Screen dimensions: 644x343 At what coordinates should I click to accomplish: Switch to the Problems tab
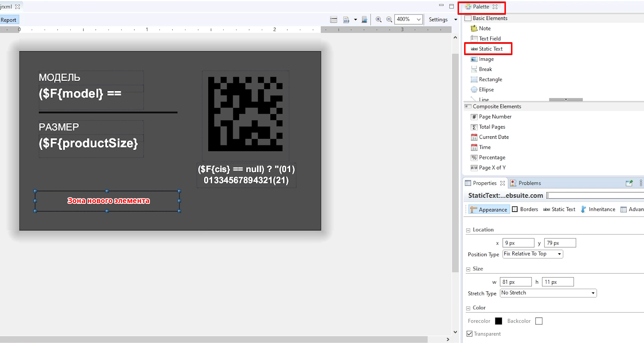click(x=526, y=183)
